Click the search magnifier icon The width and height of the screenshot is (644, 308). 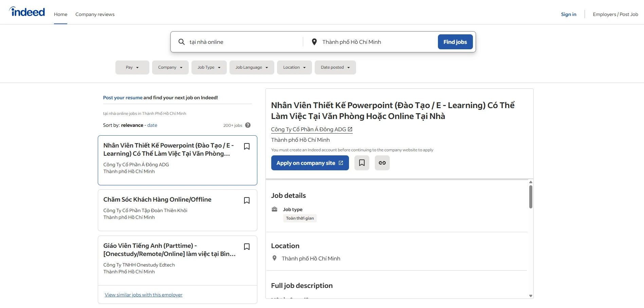tap(182, 42)
